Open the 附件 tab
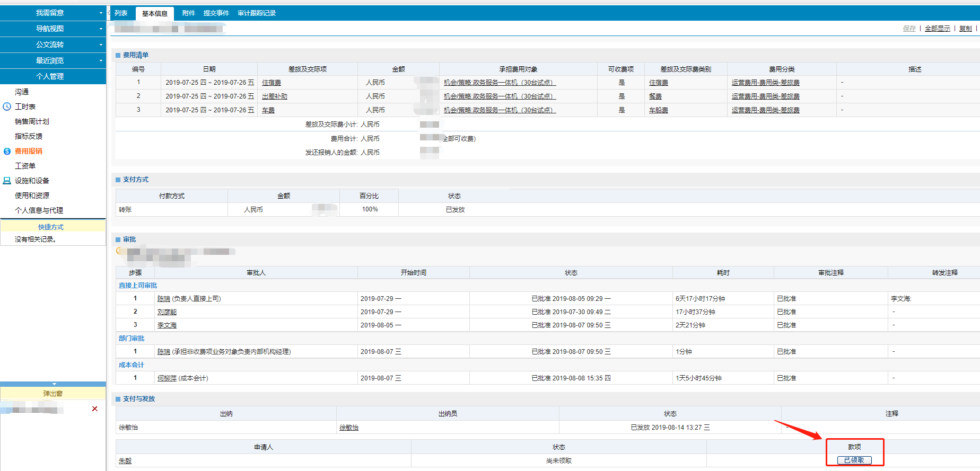Screen dimensions: 980x471 point(189,13)
